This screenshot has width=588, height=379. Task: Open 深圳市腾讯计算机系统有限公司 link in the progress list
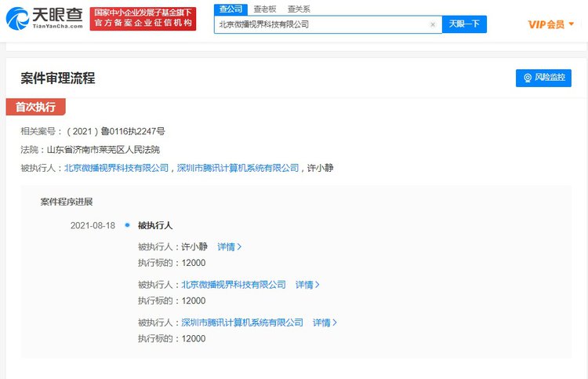point(242,323)
